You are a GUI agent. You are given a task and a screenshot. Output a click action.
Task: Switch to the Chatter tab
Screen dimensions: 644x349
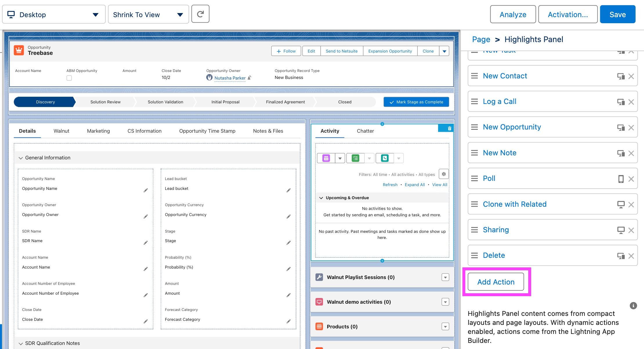[365, 131]
